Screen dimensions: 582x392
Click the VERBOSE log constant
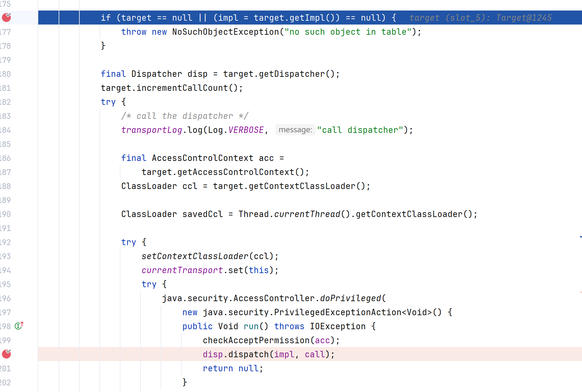pyautogui.click(x=246, y=130)
